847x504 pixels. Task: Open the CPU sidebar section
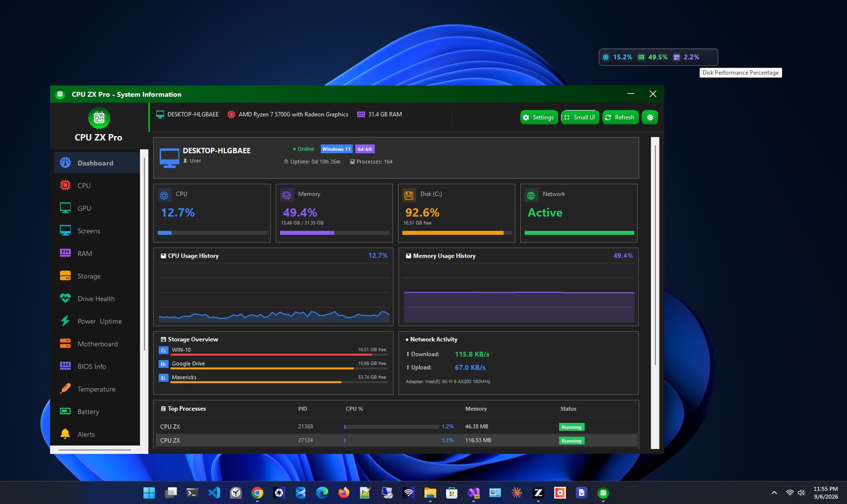(97, 185)
